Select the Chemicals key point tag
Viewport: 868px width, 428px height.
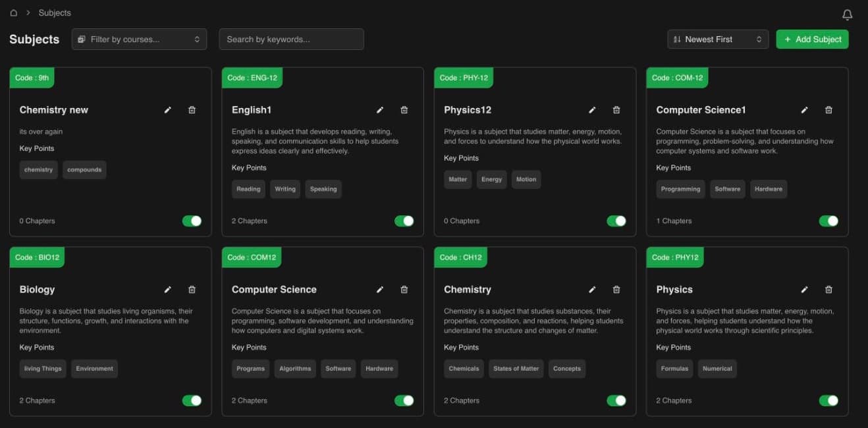(x=464, y=369)
